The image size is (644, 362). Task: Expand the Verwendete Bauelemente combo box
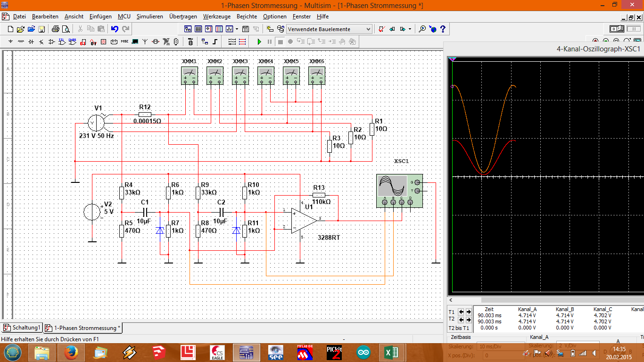click(369, 28)
